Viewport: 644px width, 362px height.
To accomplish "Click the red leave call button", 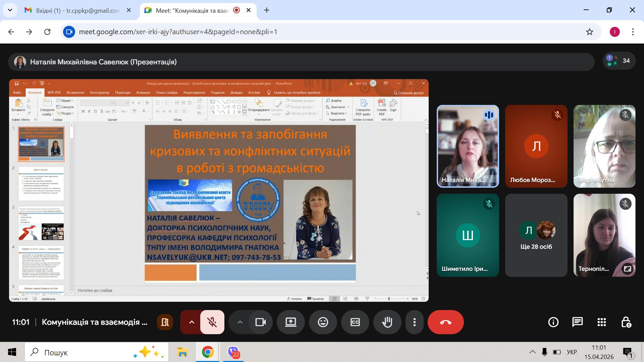I will [x=445, y=322].
